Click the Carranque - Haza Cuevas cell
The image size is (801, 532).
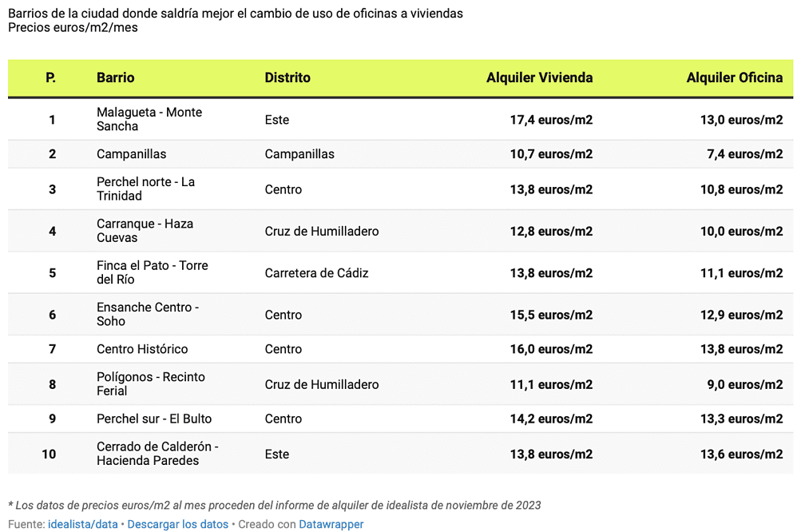tap(145, 231)
